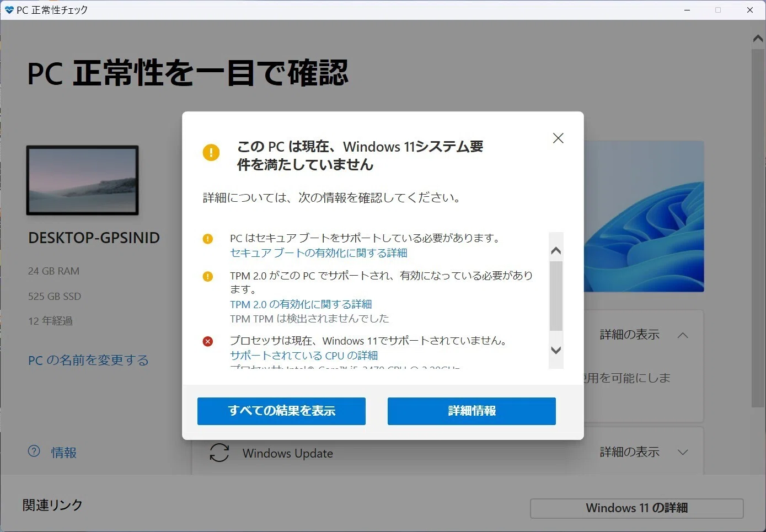This screenshot has height=532, width=766.
Task: Click the desktop PC thumbnail image
Action: pos(82,180)
